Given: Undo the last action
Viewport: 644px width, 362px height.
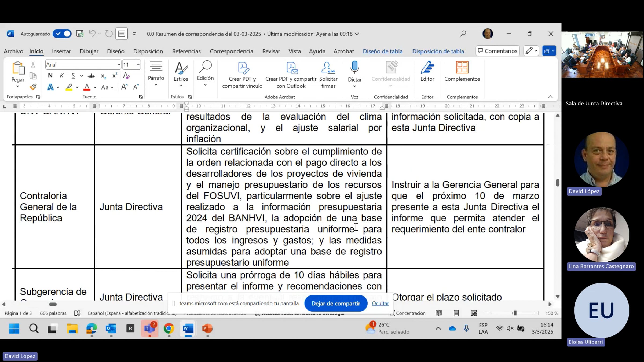Looking at the screenshot, I should 92,34.
